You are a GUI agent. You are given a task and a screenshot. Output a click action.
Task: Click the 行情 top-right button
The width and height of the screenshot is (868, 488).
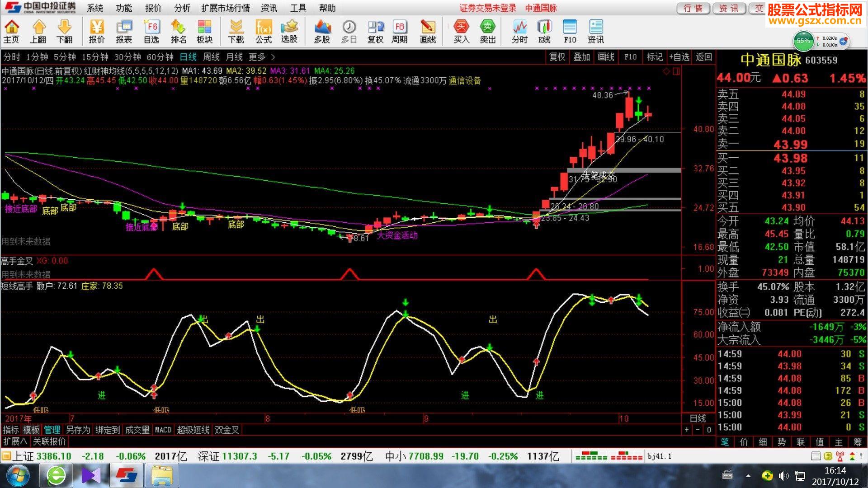click(693, 8)
